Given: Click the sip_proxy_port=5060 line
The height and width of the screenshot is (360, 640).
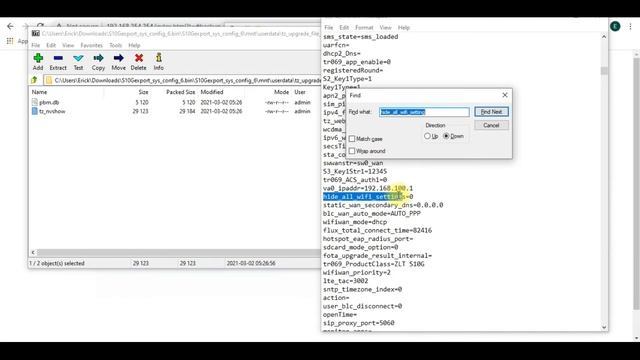Looking at the screenshot, I should tap(358, 323).
